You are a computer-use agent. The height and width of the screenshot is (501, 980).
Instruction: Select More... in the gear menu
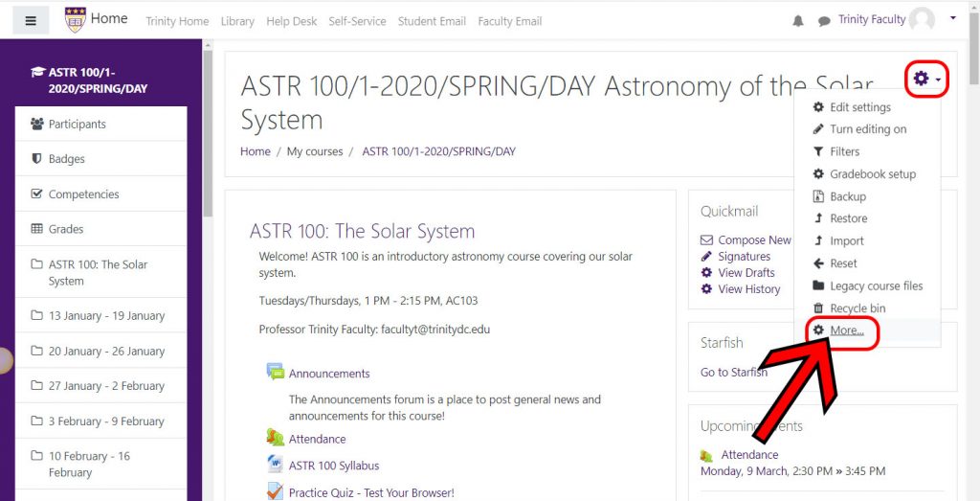click(x=846, y=330)
